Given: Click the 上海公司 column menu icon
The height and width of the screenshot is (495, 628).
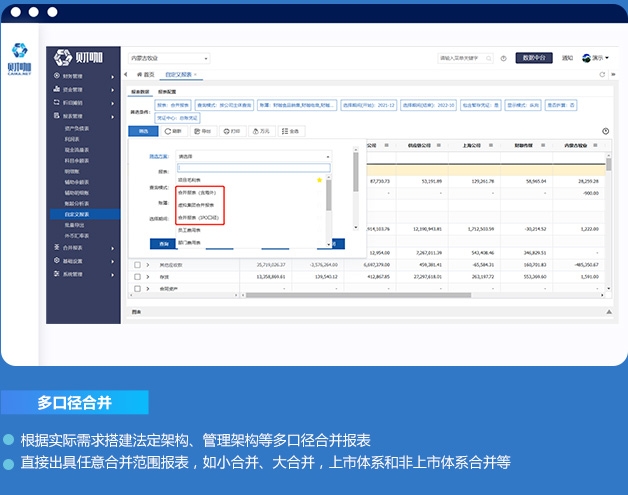Looking at the screenshot, I should coord(491,145).
